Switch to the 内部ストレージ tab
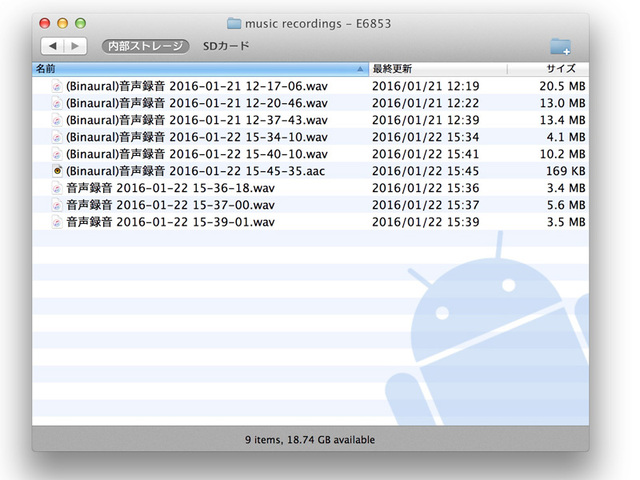This screenshot has height=480, width=640. point(145,46)
